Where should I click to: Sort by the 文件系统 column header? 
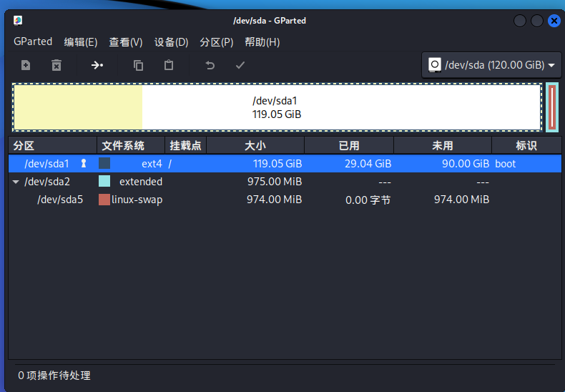tap(131, 145)
